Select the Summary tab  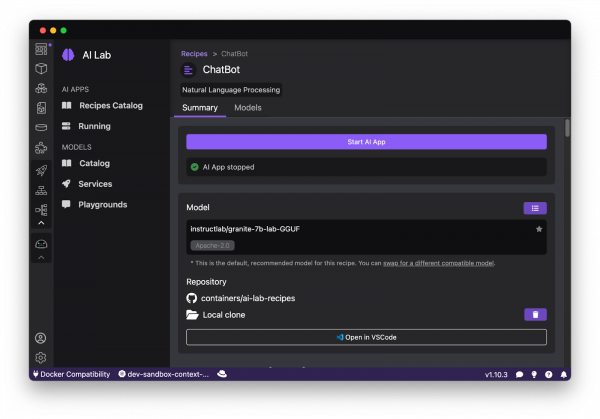coord(199,107)
